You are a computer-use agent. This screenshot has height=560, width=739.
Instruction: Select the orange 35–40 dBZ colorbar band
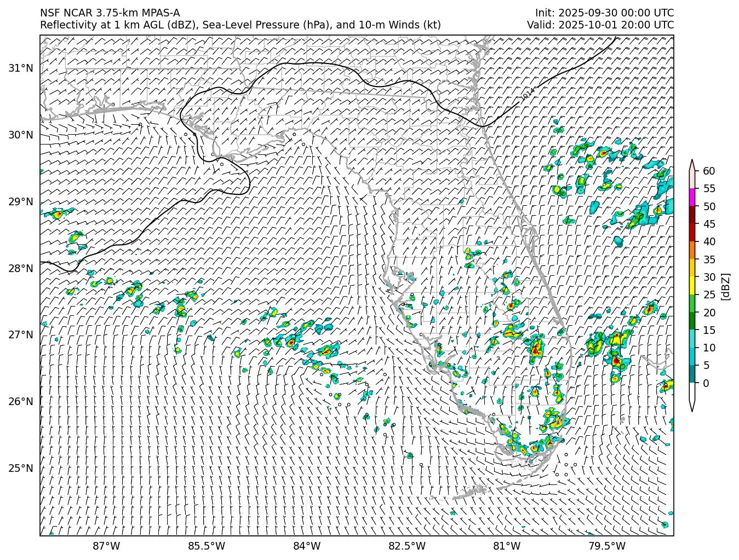tap(692, 250)
